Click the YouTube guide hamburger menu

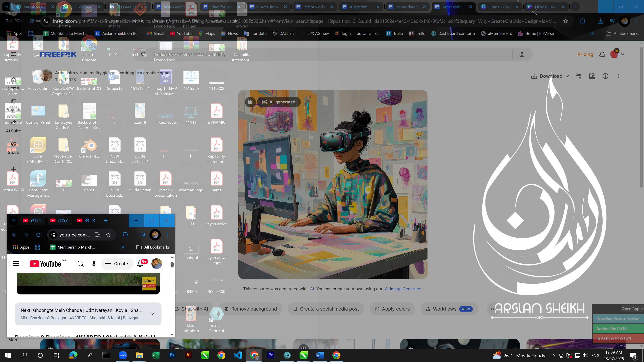coord(16,264)
